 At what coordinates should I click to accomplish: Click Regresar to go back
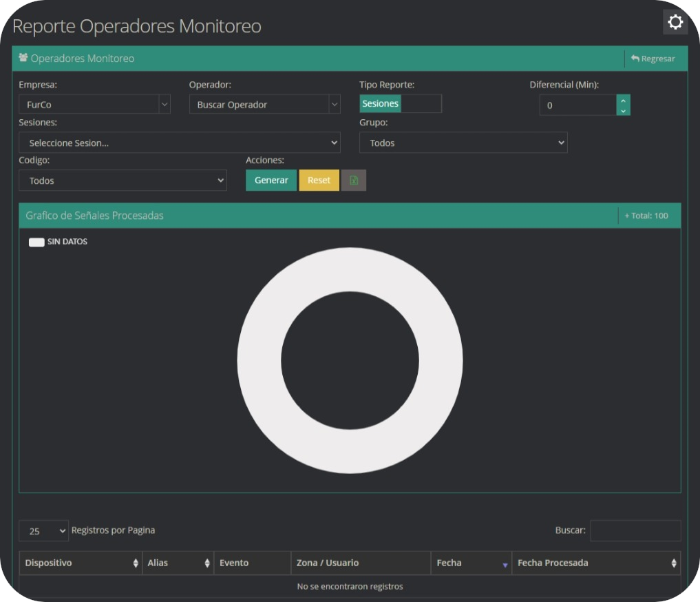tap(654, 59)
